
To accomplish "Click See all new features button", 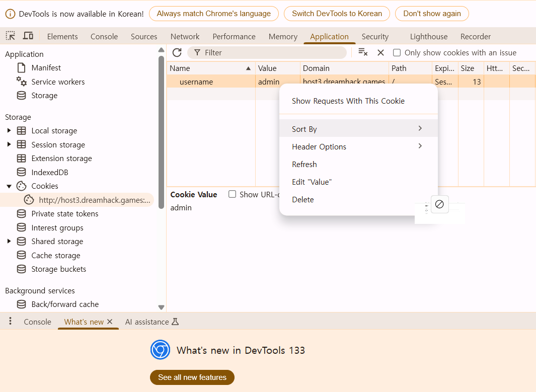I will 192,377.
